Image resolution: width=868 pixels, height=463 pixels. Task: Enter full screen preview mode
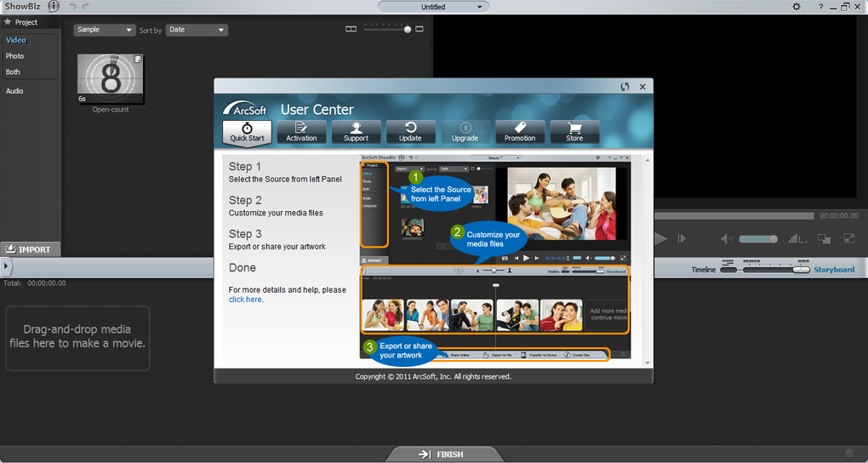[x=849, y=238]
